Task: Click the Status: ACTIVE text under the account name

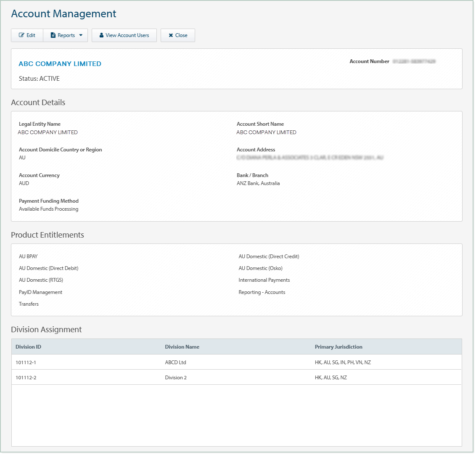Action: (x=39, y=78)
